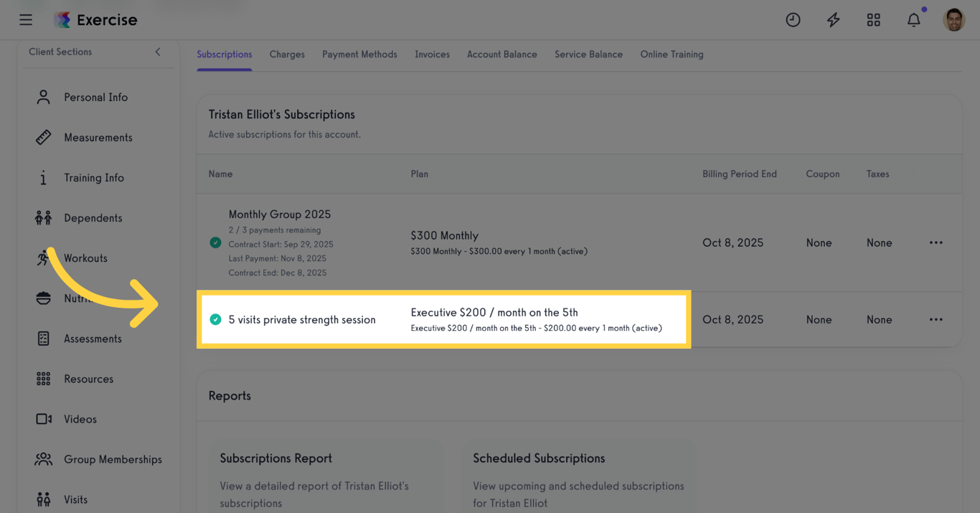Click the user profile avatar

(x=953, y=20)
